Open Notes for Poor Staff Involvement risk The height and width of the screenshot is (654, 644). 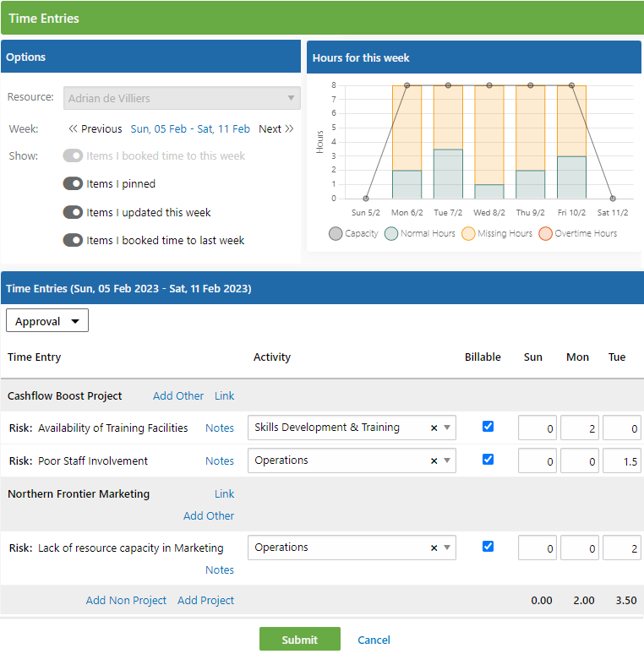pyautogui.click(x=220, y=461)
